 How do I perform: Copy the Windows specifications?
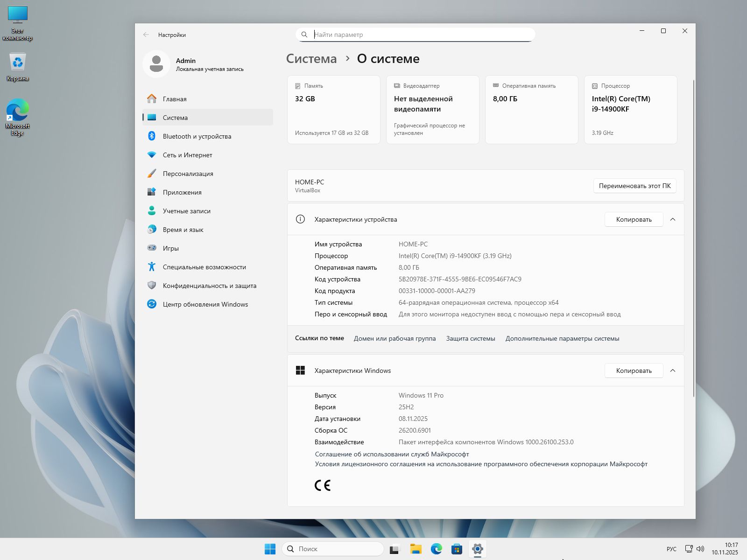click(x=634, y=371)
